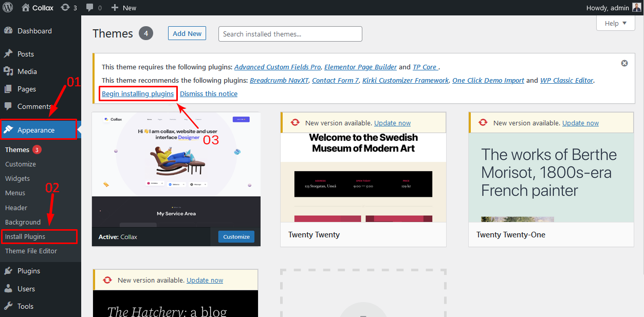Open the WP Classic Editor link
Viewport: 644px width, 317px height.
pyautogui.click(x=567, y=80)
